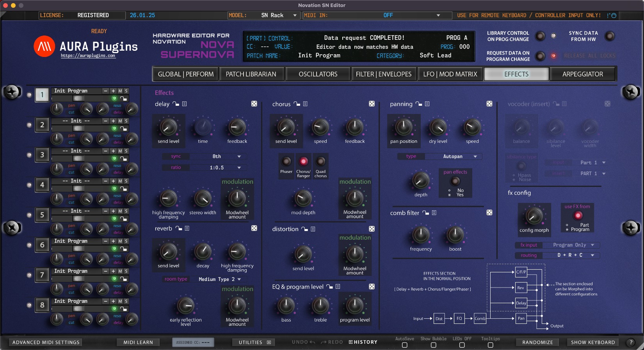Solo part 2 with the S button
The image size is (644, 350).
pos(126,121)
